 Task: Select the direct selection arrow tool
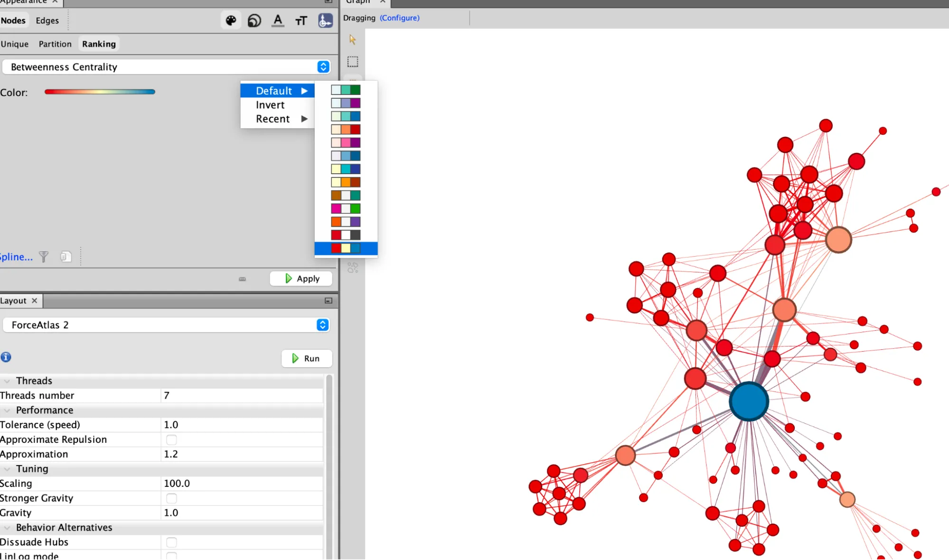352,39
